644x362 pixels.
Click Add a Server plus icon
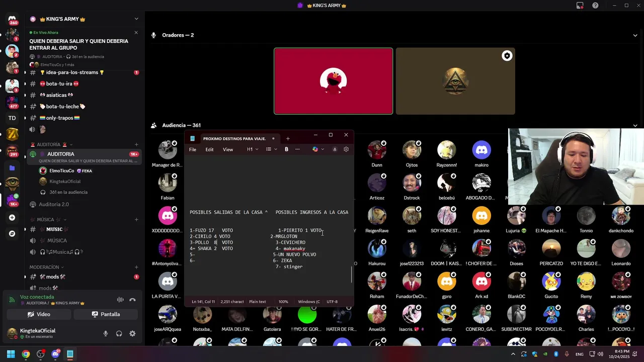[12, 218]
